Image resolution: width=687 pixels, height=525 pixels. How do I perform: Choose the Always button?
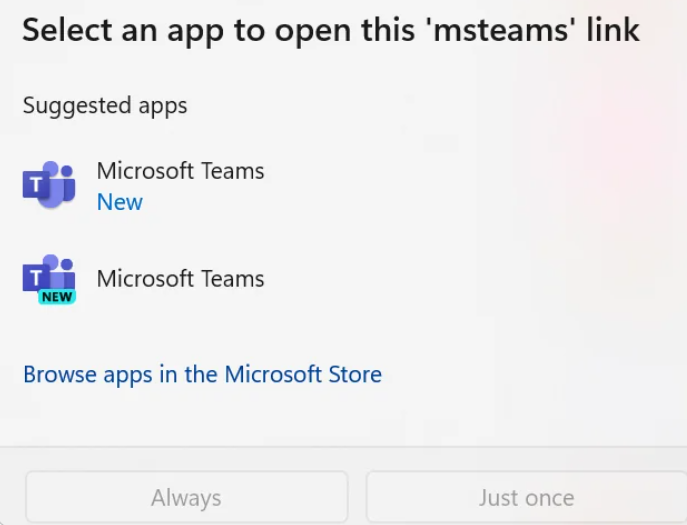point(187,498)
